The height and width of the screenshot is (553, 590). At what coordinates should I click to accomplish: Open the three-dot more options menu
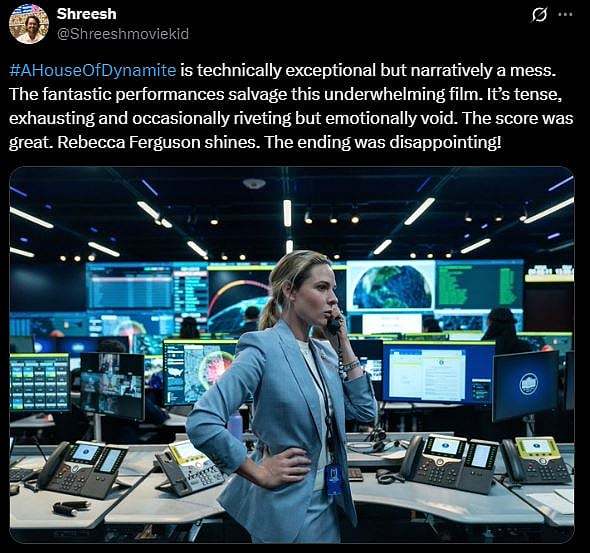pos(566,14)
